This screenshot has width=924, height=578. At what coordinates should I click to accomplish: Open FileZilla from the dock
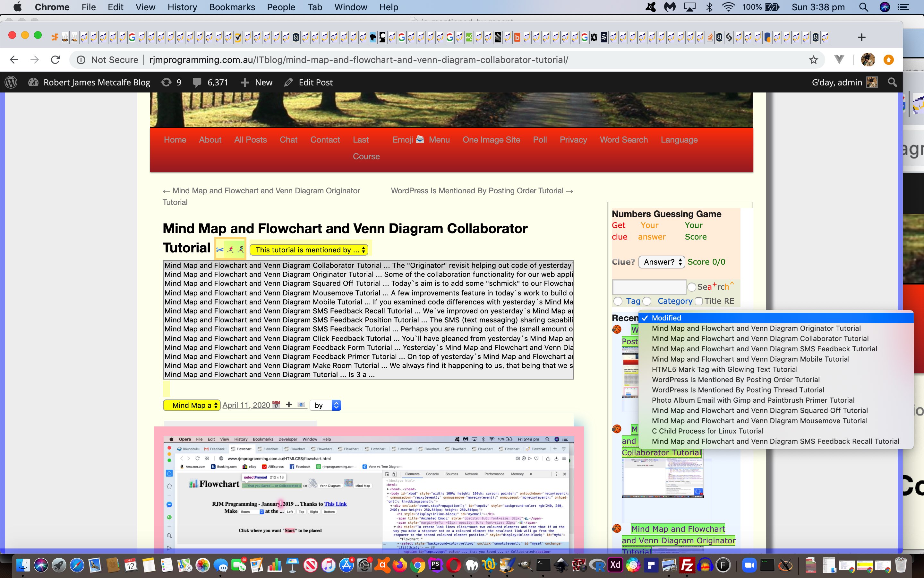[x=687, y=565]
